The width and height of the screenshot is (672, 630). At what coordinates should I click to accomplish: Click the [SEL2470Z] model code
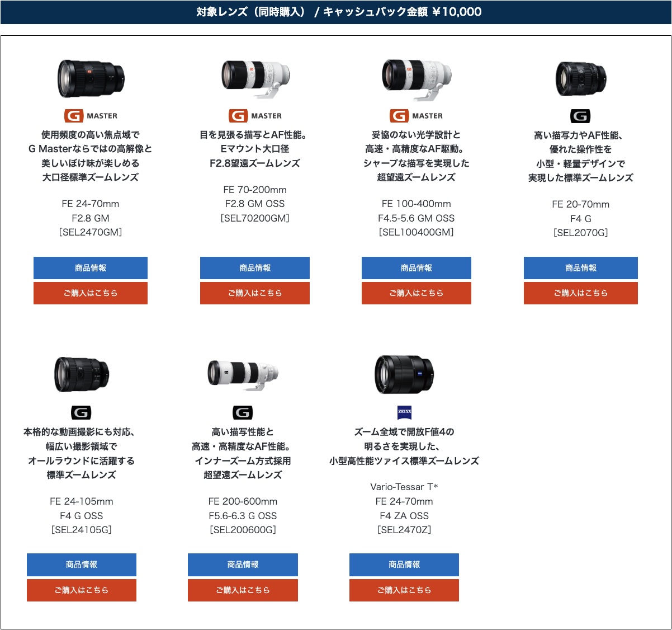point(404,530)
